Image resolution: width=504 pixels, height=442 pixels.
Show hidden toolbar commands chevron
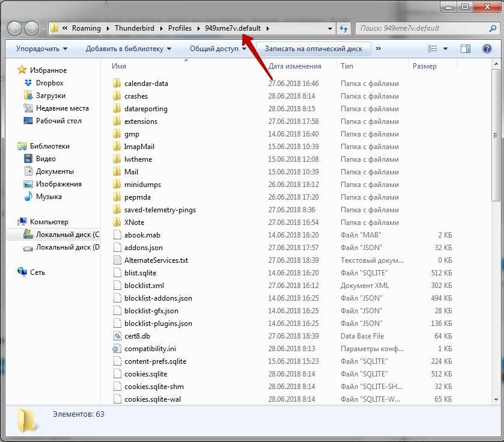tap(378, 49)
